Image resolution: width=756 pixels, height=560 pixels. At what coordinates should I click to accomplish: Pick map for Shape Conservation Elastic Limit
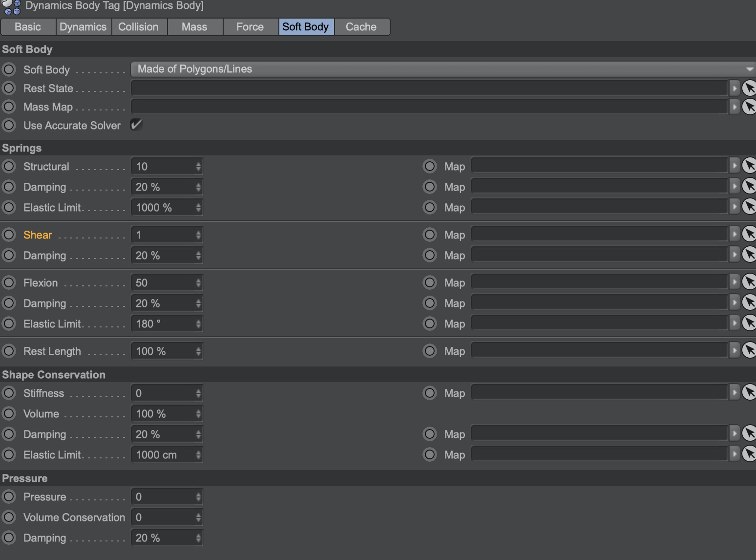point(749,454)
